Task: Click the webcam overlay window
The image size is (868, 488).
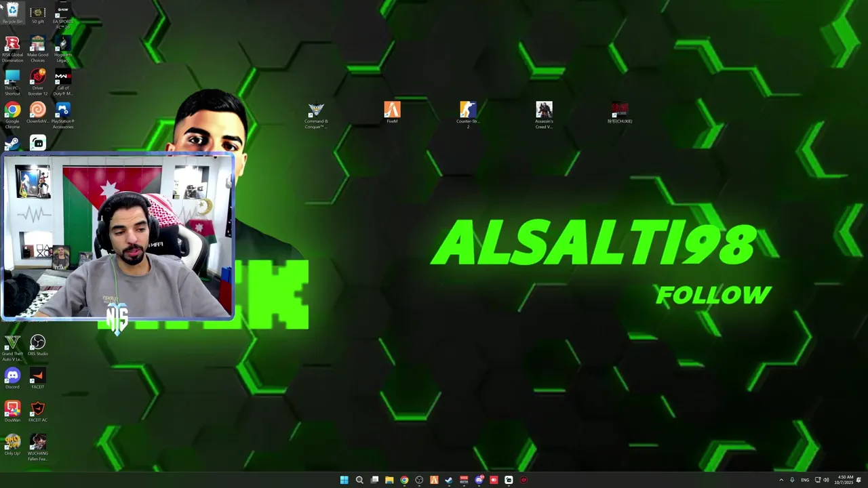Action: pos(118,237)
